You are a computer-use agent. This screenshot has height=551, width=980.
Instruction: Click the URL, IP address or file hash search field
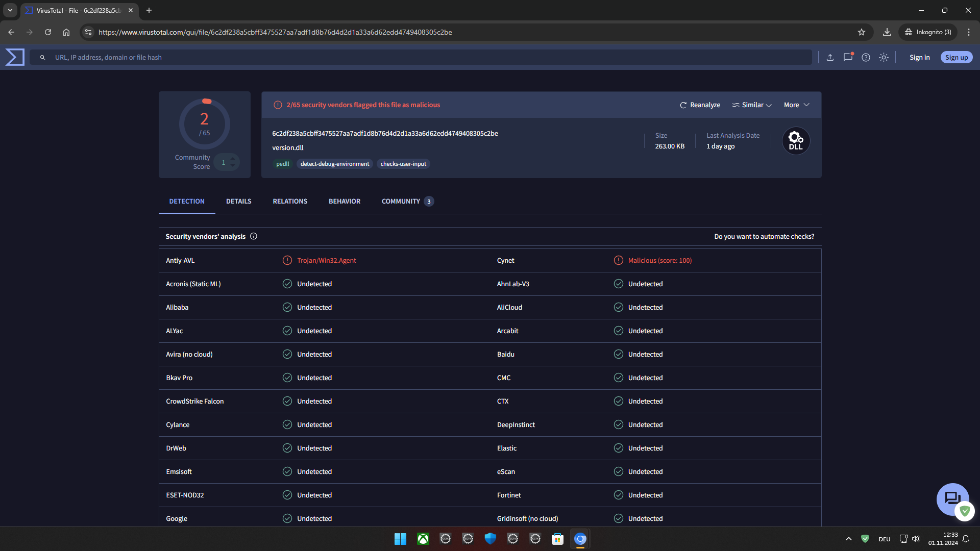click(x=306, y=57)
